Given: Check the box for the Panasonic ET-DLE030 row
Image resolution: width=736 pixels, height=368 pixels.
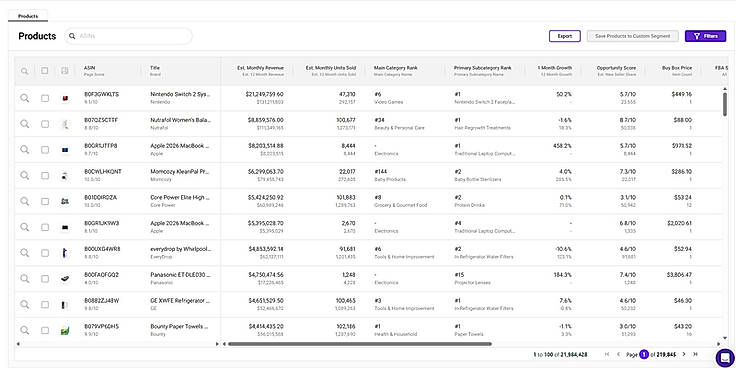Looking at the screenshot, I should pos(45,279).
